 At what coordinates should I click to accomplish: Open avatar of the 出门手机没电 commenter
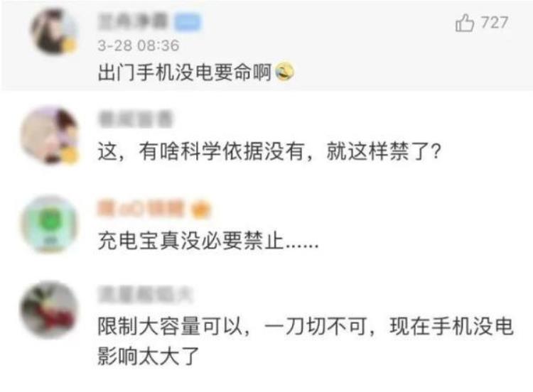click(x=55, y=31)
